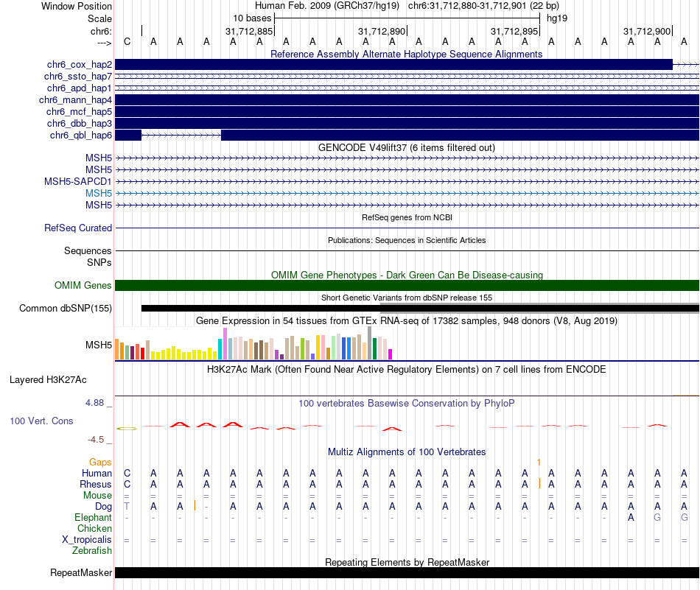
Task: Select the Elephant species row label
Action: point(93,518)
